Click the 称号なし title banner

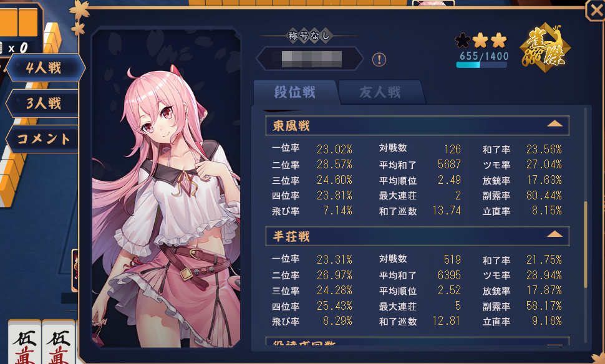click(309, 36)
